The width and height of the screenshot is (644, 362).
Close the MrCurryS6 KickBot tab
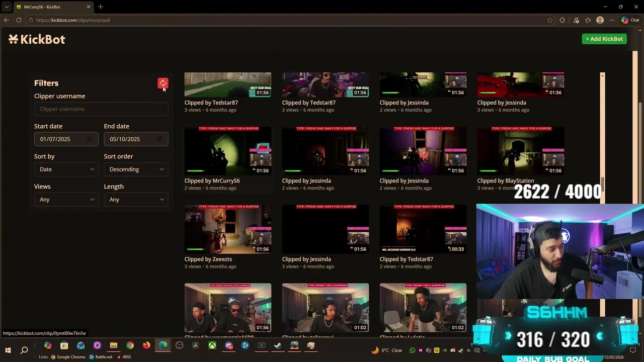89,7
